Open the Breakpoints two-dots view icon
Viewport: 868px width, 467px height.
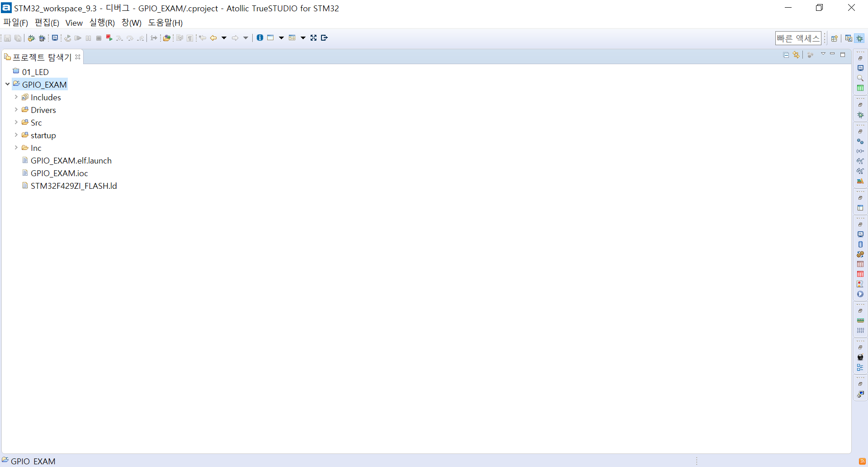[x=860, y=141]
